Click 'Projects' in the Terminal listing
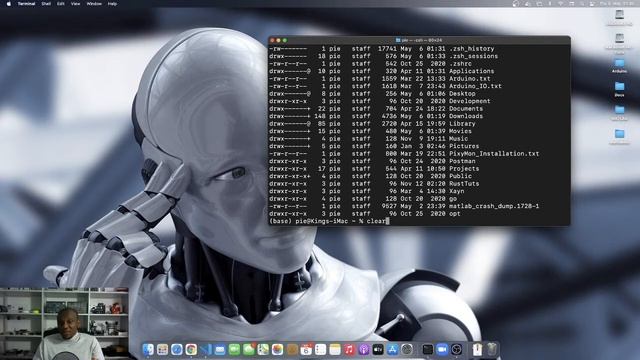 tap(464, 169)
